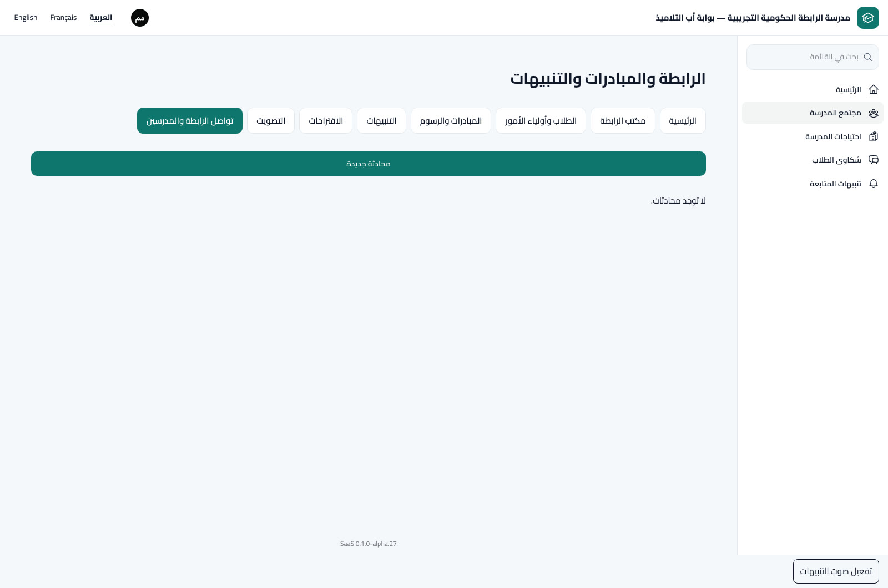
Task: Open الرئيسية in the sidebar
Action: 813,89
